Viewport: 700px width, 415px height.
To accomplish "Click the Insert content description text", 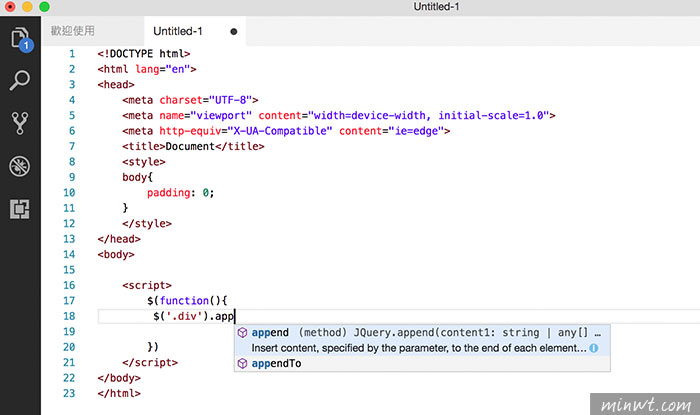I will tap(419, 349).
